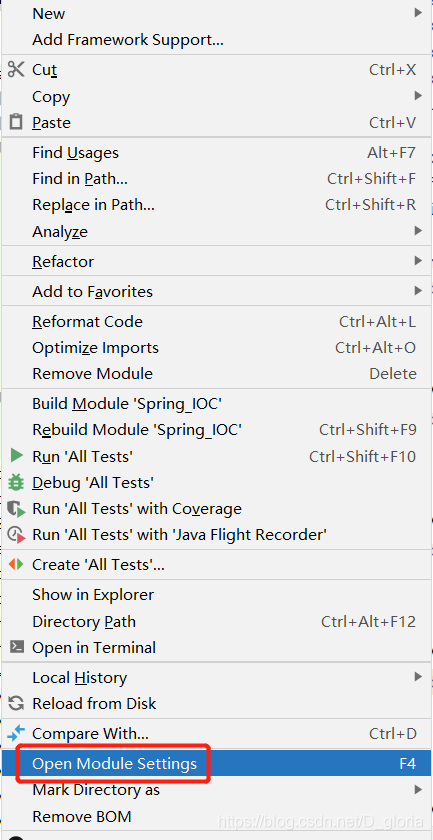Viewport: 433px width, 840px height.
Task: Expand the New submenu arrow
Action: 418,12
